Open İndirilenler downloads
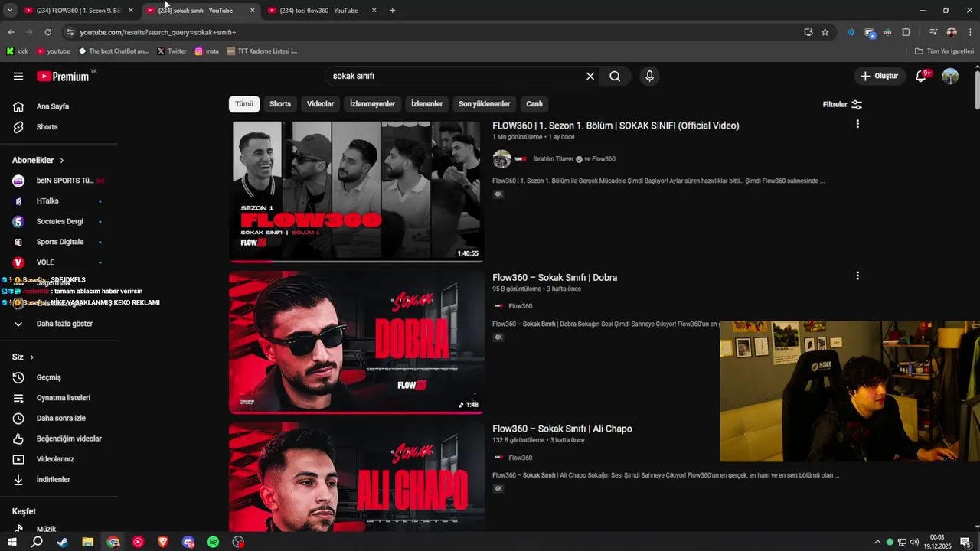980x551 pixels. [54, 479]
